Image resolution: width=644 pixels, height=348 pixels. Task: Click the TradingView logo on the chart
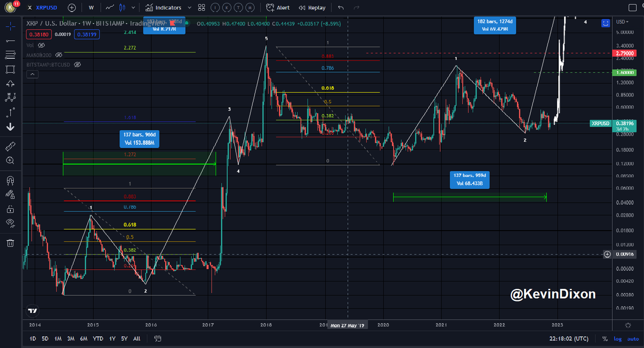coord(33,311)
